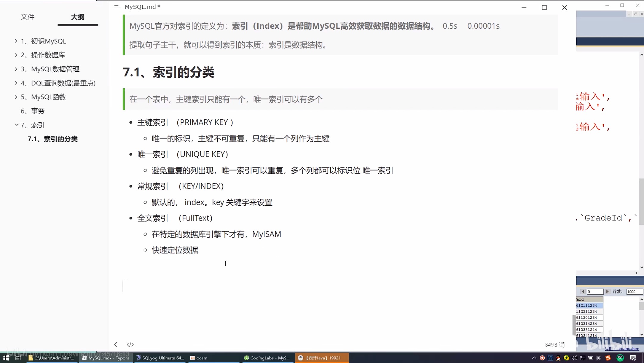Show hidden system tray icons

pyautogui.click(x=534, y=358)
